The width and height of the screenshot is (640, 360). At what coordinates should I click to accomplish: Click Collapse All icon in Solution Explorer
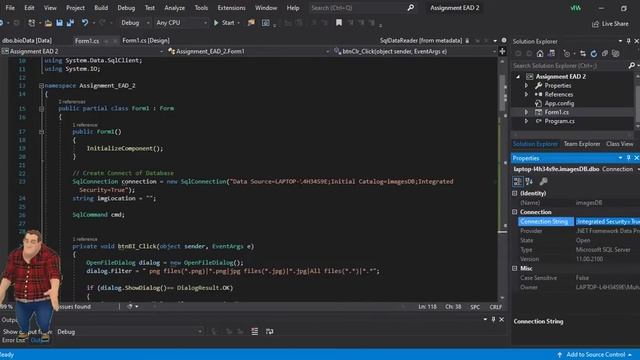[x=605, y=53]
